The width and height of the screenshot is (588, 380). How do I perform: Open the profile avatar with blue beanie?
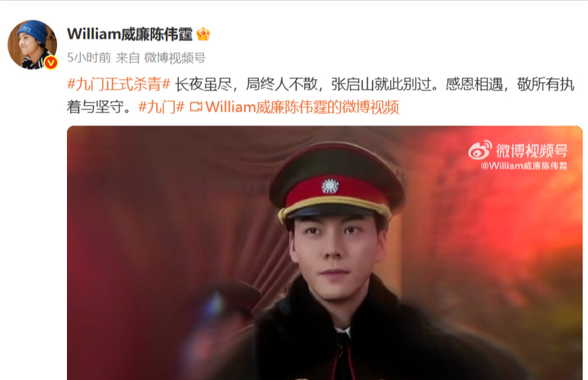32,45
